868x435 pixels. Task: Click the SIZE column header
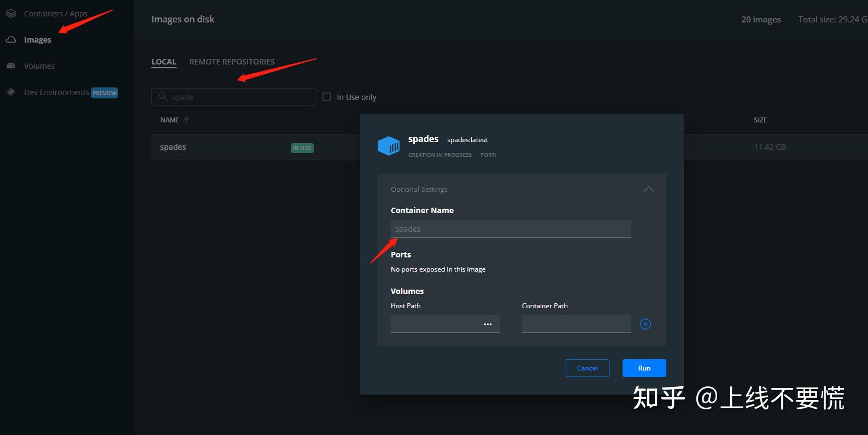click(760, 120)
